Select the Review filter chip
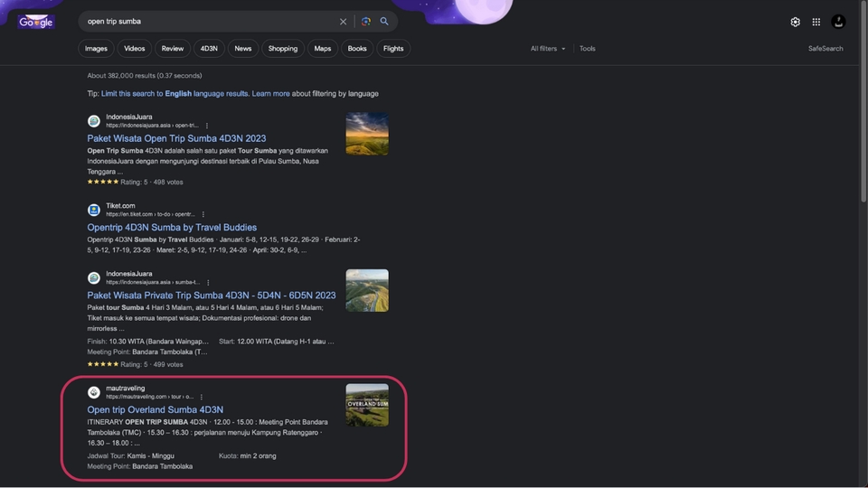The image size is (868, 488). point(172,49)
